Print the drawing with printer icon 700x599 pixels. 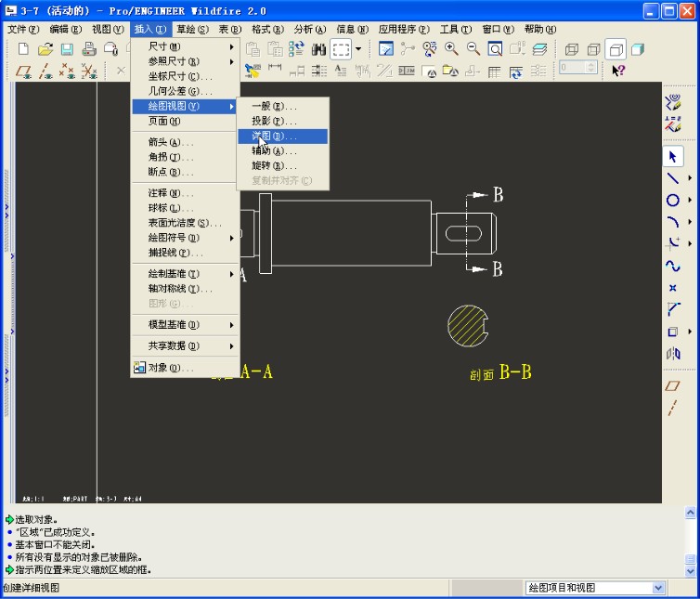89,48
